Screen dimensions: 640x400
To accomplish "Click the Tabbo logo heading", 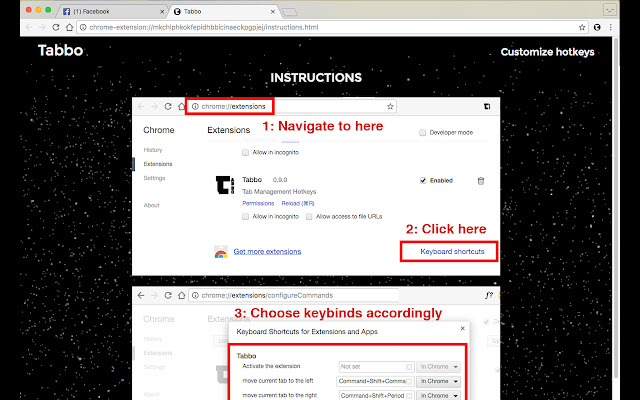I will pyautogui.click(x=60, y=51).
